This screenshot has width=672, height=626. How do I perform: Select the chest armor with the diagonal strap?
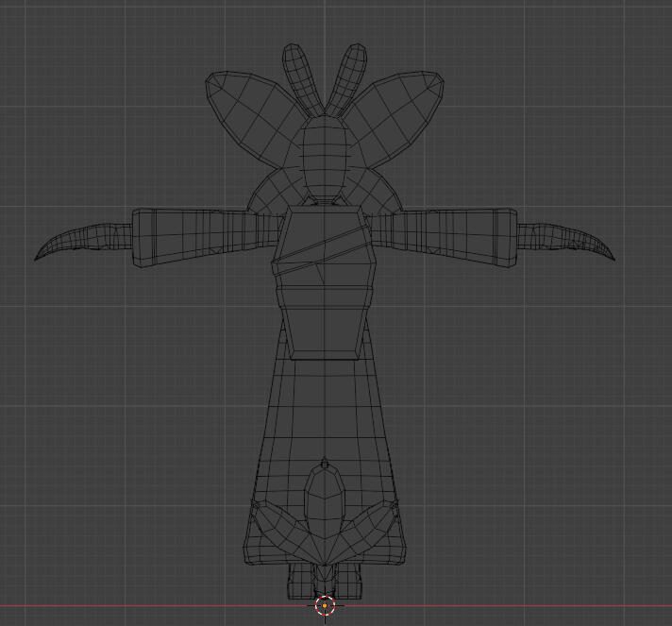[325, 282]
